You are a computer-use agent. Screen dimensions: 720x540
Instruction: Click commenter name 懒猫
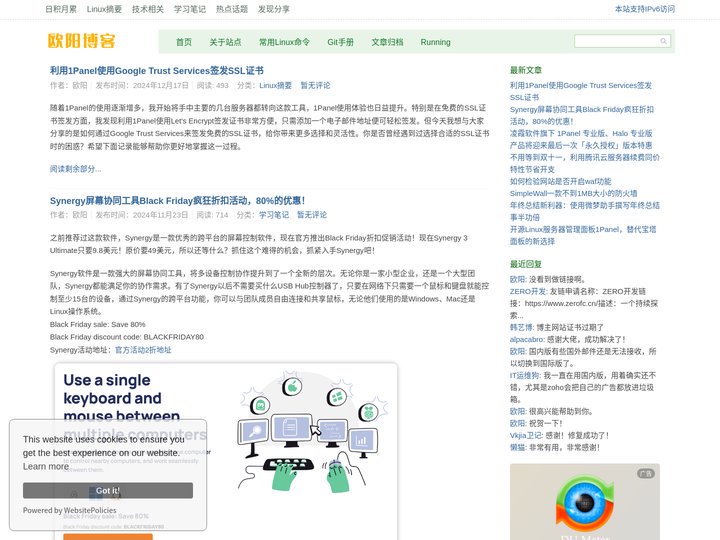click(x=517, y=447)
